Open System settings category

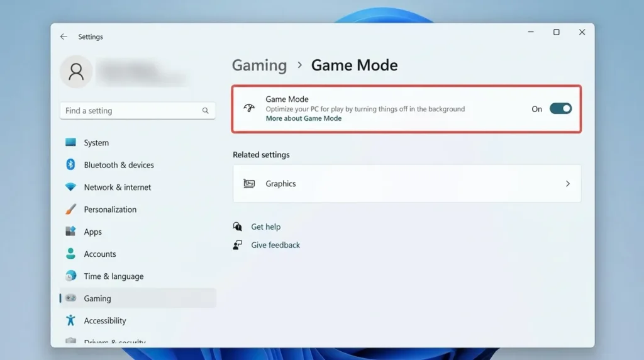coord(138,143)
